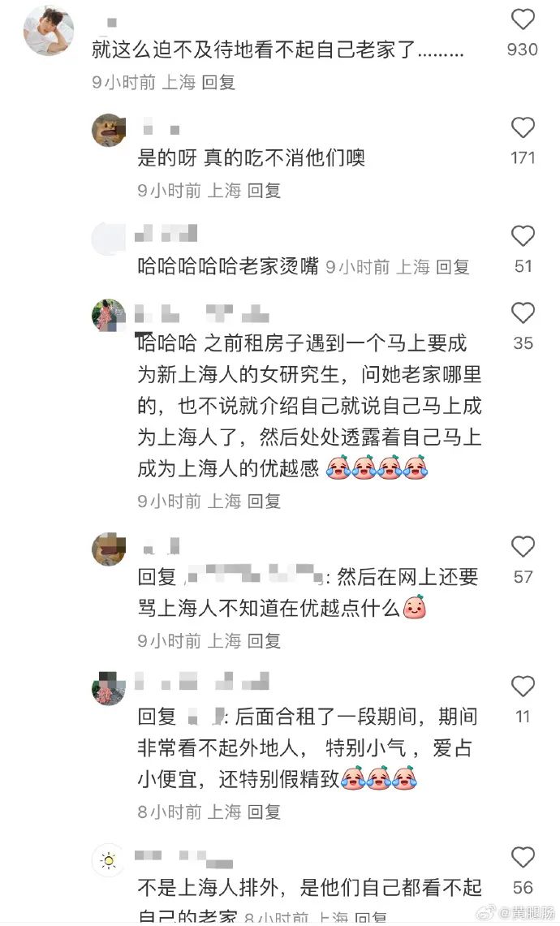Reply to '哈哈哈哈哈老家烫嘴' comment

[x=453, y=267]
